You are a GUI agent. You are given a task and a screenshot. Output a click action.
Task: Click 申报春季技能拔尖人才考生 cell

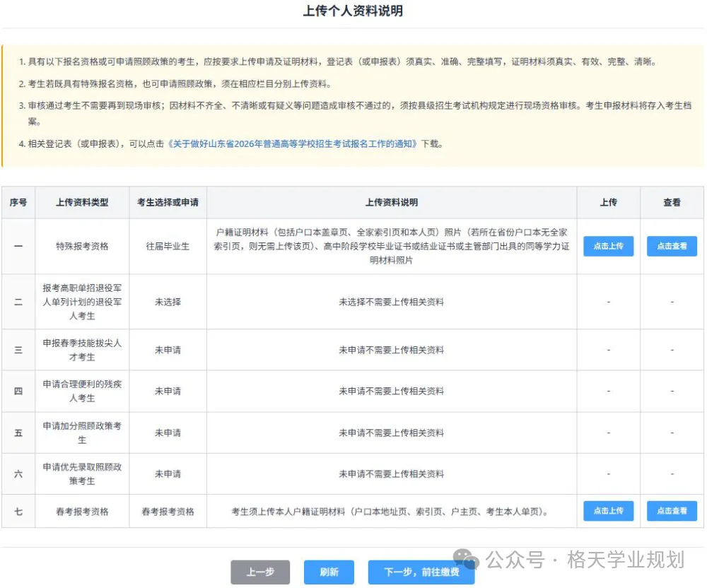click(82, 350)
